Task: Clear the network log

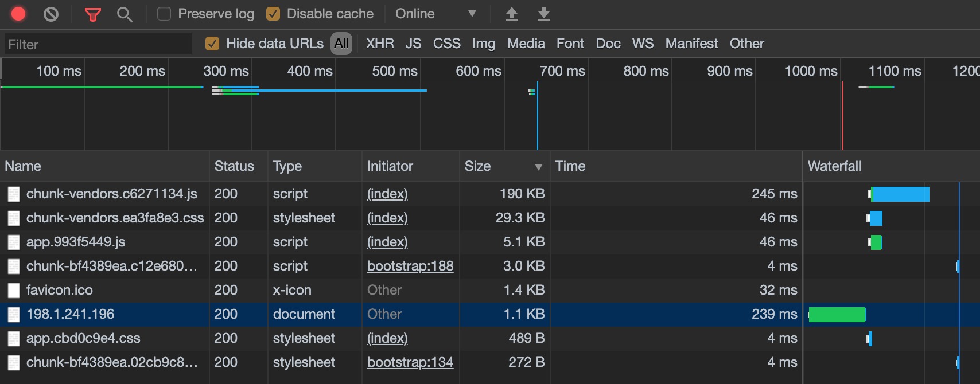Action: pyautogui.click(x=51, y=14)
